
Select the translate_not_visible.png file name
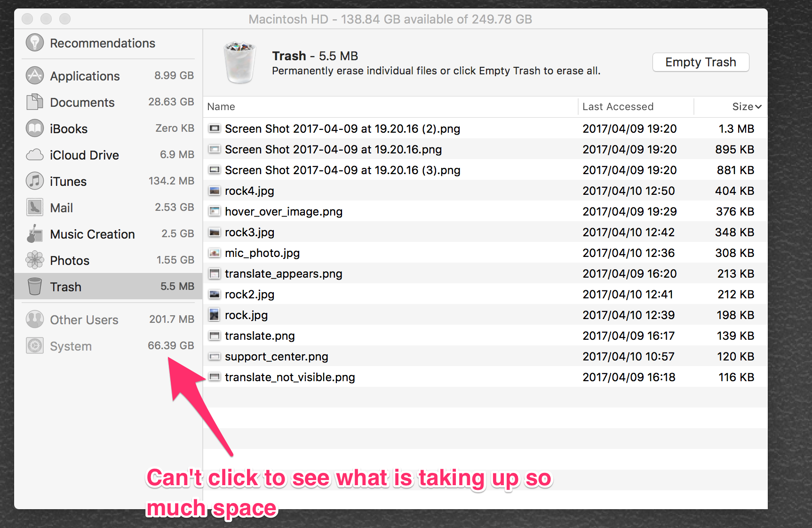pos(290,377)
